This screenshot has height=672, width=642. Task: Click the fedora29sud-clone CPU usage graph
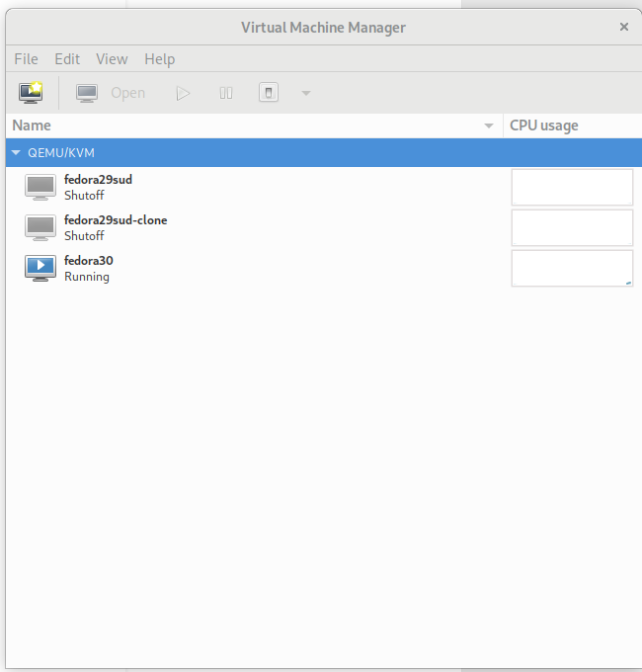(x=572, y=227)
